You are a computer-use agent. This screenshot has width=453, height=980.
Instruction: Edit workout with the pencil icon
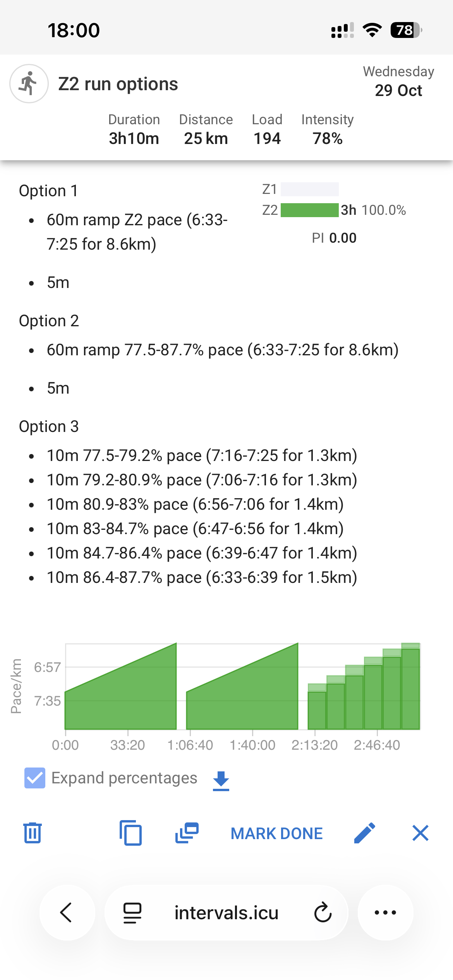[364, 833]
